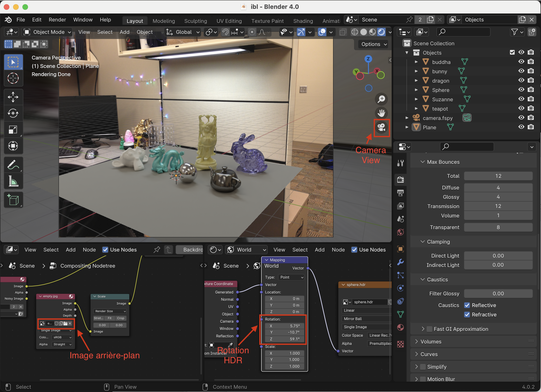Hide the bunny object in the outliner
541x392 pixels.
point(521,71)
